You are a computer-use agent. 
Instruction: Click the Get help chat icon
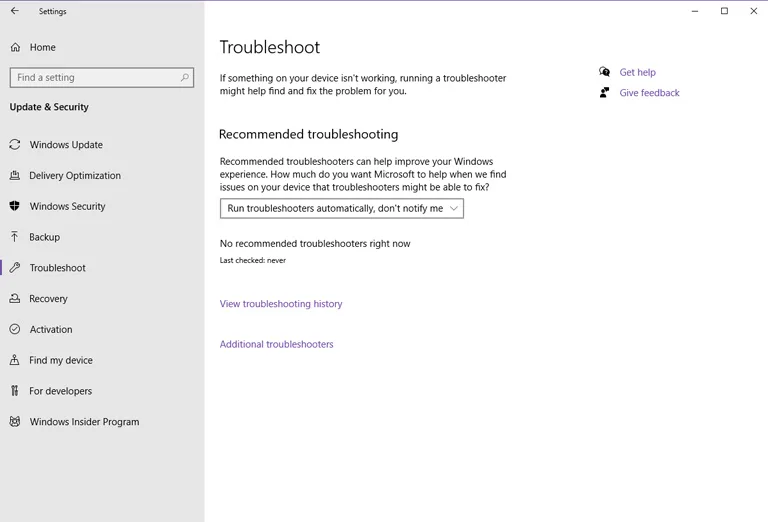604,72
